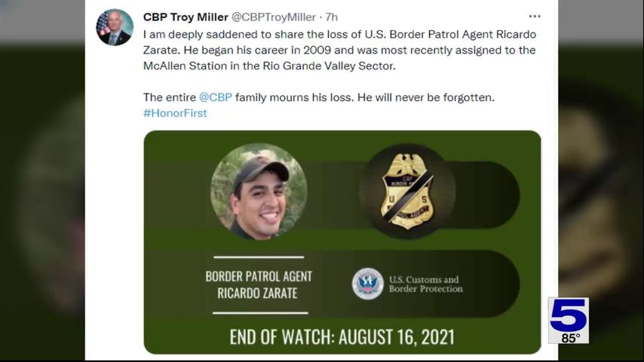Open the tweet's three-dot more options menu

pos(535,17)
